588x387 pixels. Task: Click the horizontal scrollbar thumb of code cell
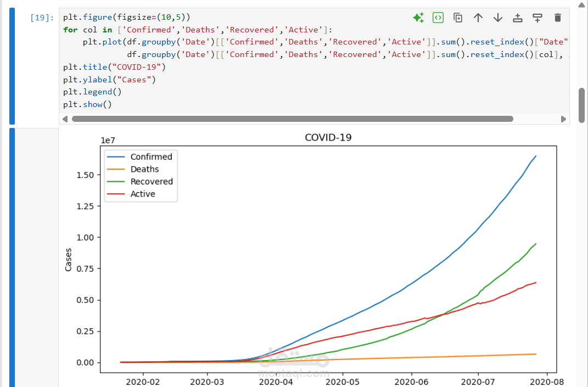293,119
